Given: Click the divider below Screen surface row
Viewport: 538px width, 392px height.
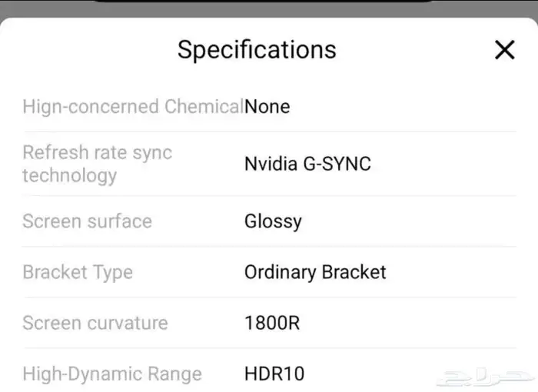Looking at the screenshot, I should 269,247.
